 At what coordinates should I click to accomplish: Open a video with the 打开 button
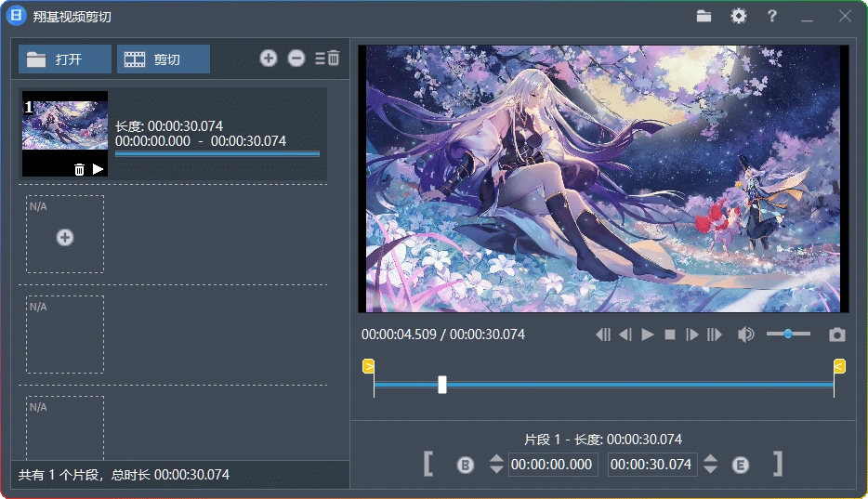click(65, 59)
